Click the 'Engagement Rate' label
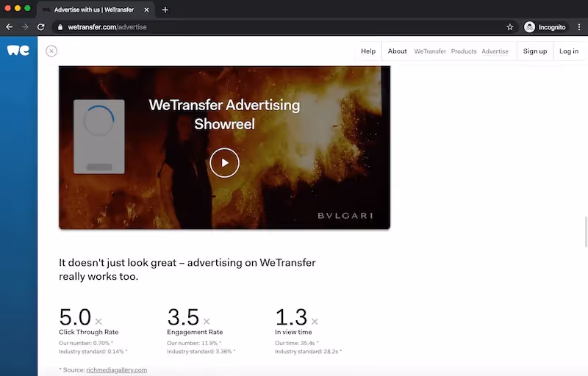This screenshot has width=588, height=376. point(195,332)
